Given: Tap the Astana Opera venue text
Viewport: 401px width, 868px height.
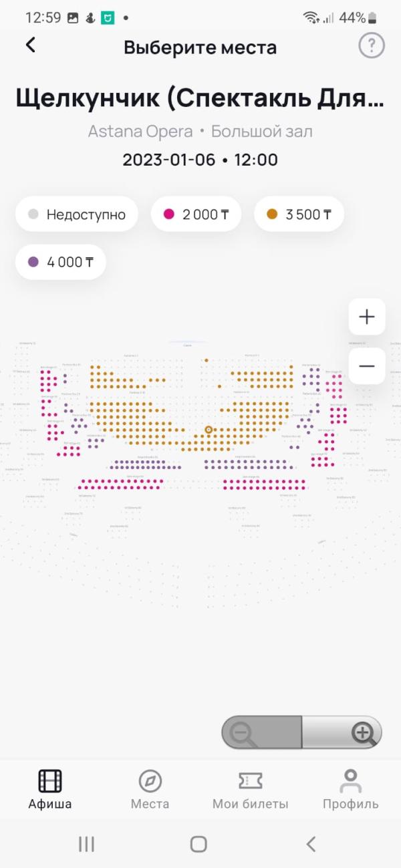Looking at the screenshot, I should [x=141, y=131].
